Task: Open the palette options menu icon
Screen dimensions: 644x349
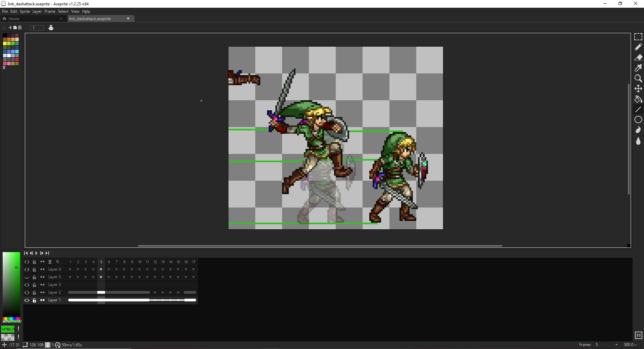Action: pos(20,27)
